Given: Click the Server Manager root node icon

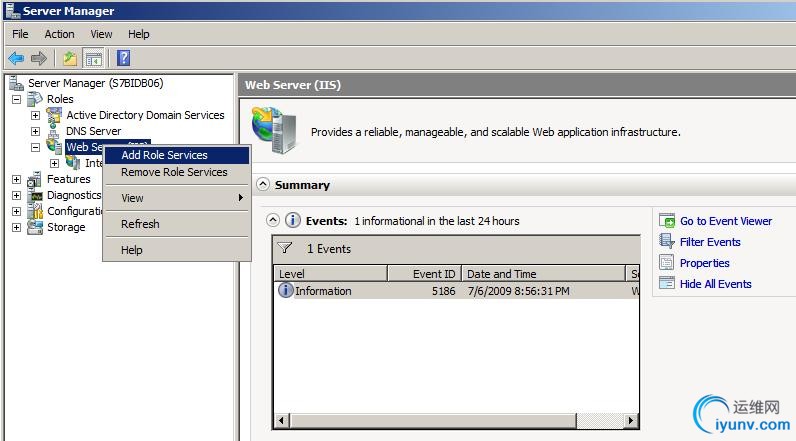Looking at the screenshot, I should (x=16, y=83).
